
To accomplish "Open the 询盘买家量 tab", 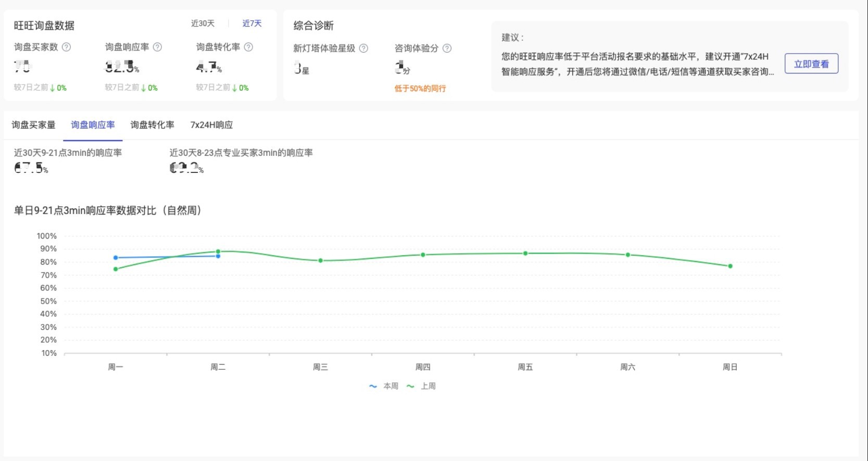I will coord(33,125).
